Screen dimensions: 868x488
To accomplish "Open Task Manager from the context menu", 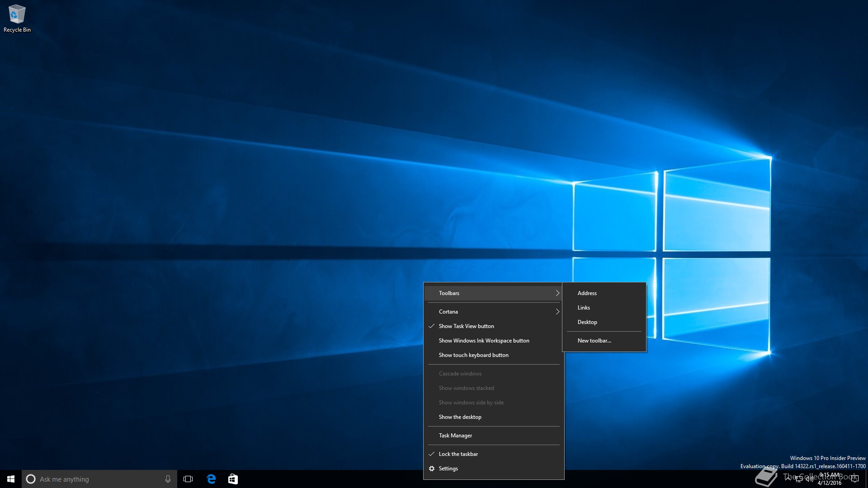I will point(494,436).
